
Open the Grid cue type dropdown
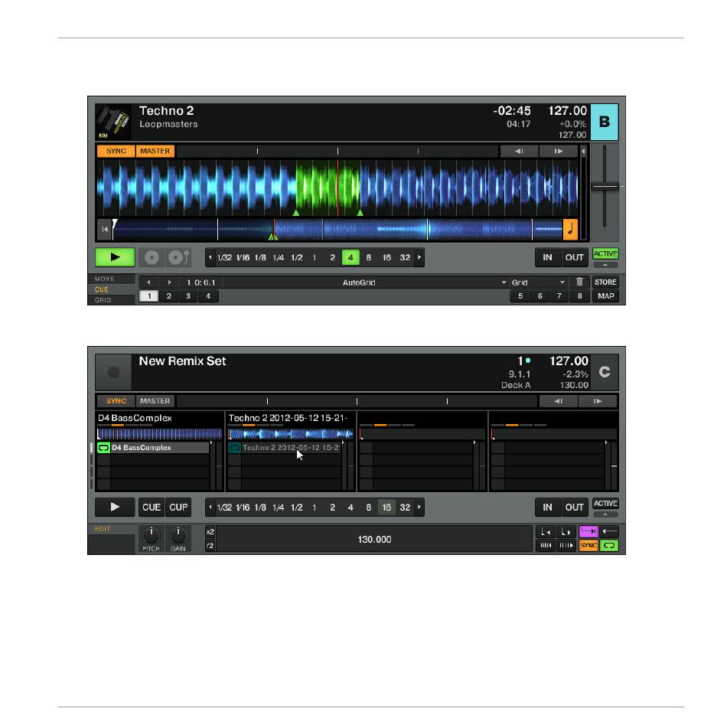(x=562, y=282)
